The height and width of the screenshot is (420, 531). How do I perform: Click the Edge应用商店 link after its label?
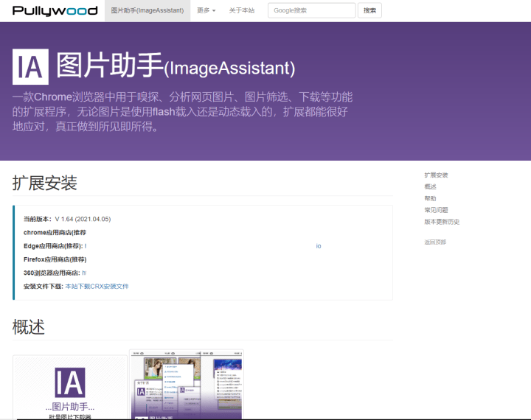point(203,246)
